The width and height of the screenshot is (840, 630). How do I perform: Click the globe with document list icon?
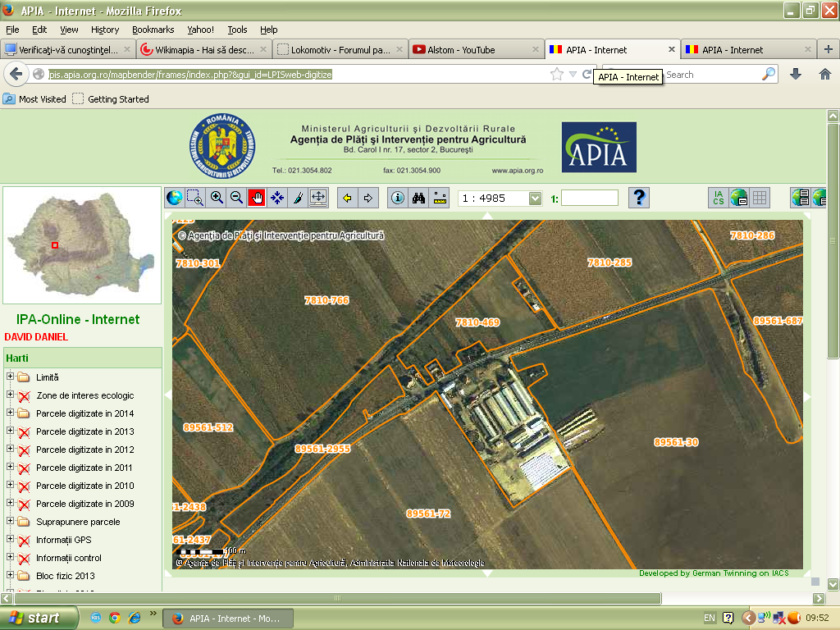801,198
